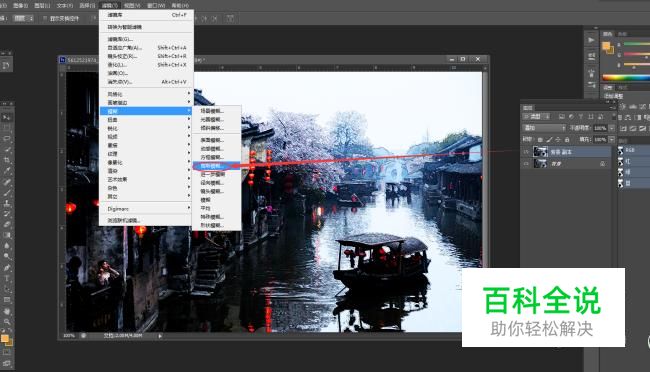
Task: Select the Lasso tool
Action: click(x=7, y=139)
